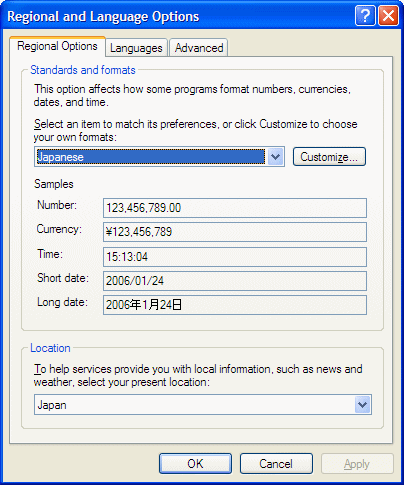Click the Customize... button
The width and height of the screenshot is (404, 485).
click(x=329, y=157)
